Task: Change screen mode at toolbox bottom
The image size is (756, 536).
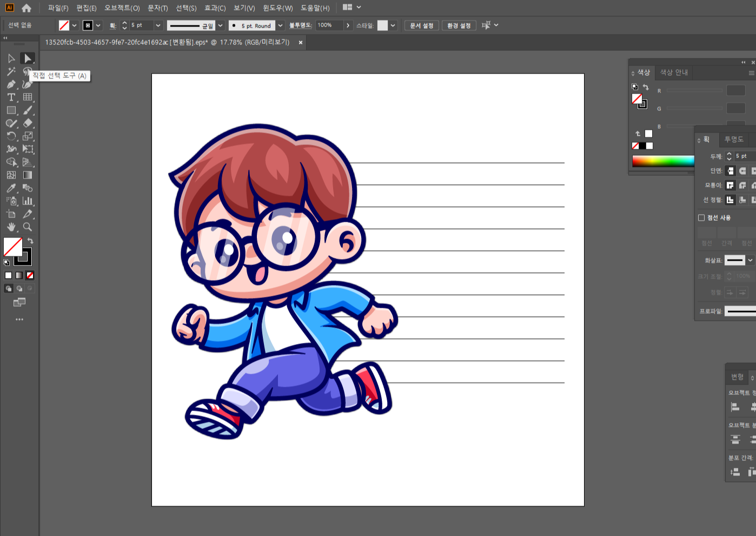Action: coord(19,302)
